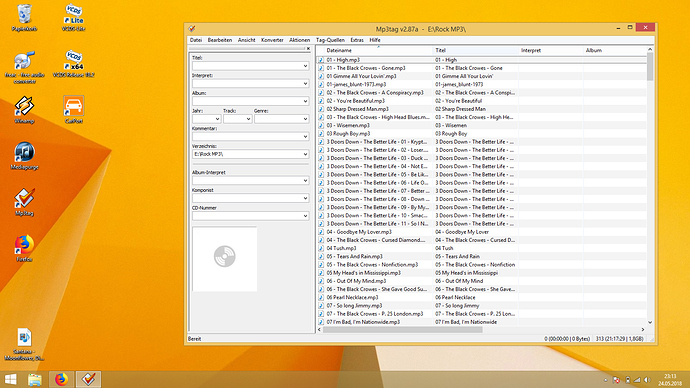690x388 pixels.
Task: Select the Mediapurge desktop shortcut
Action: click(x=25, y=156)
